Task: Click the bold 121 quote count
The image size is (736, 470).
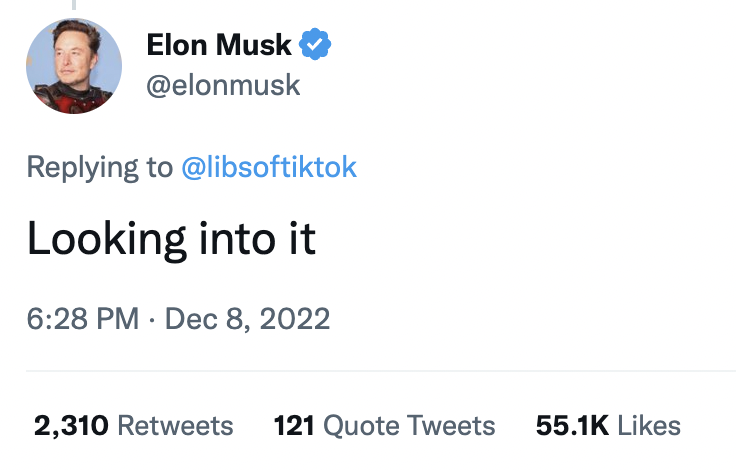Action: pos(294,425)
